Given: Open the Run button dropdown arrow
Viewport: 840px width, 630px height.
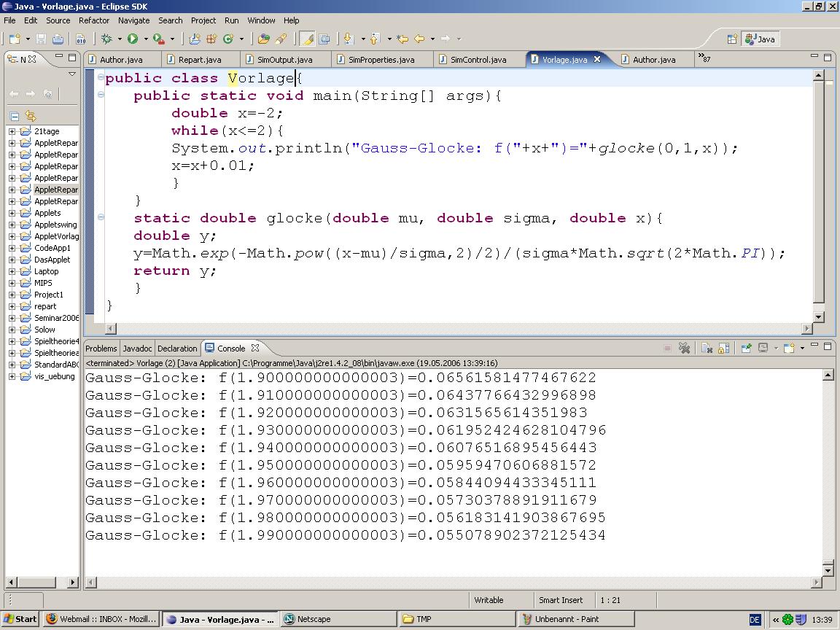Looking at the screenshot, I should 145,39.
